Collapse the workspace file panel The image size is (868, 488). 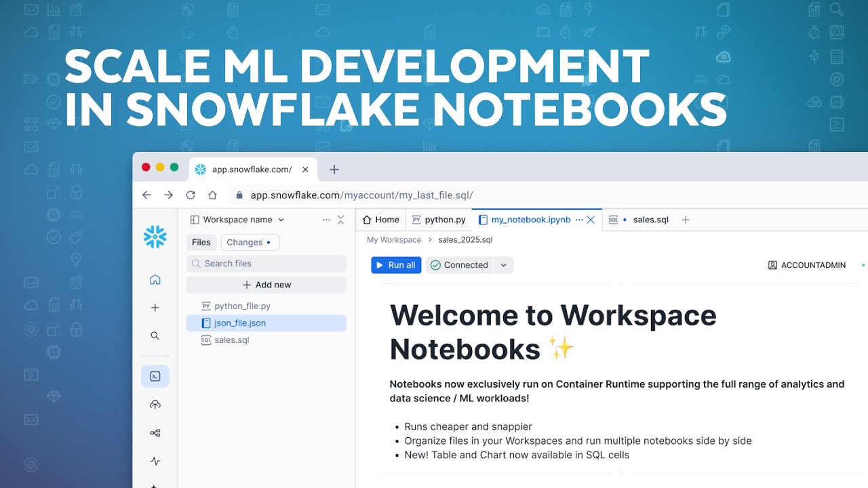point(341,220)
